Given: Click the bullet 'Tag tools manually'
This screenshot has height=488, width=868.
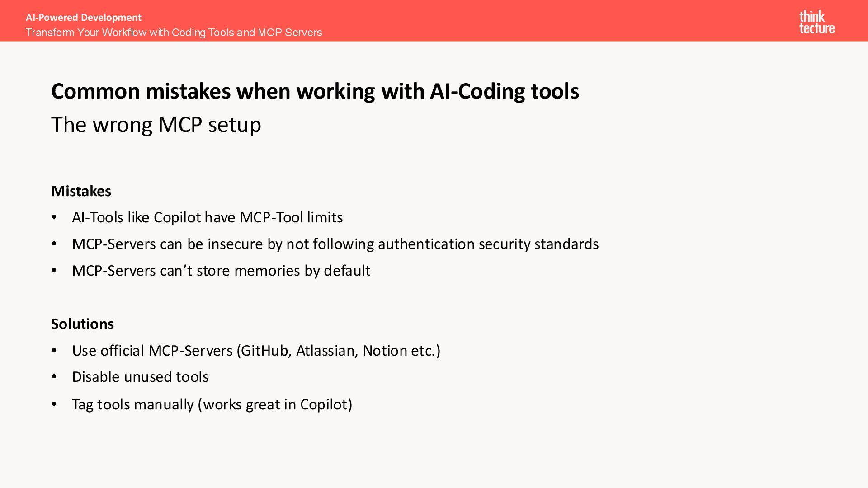Looking at the screenshot, I should pos(212,404).
